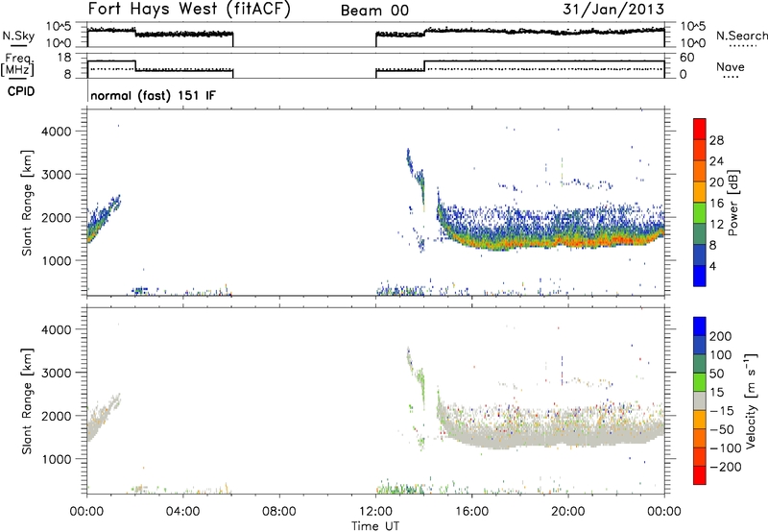Click the "-100" label on Velocity scale
The image size is (768, 532).
coord(725,448)
